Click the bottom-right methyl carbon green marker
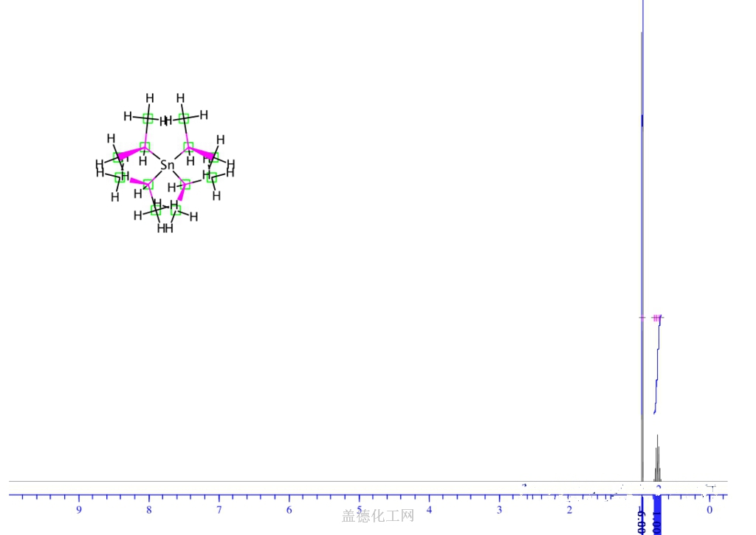 pos(176,211)
